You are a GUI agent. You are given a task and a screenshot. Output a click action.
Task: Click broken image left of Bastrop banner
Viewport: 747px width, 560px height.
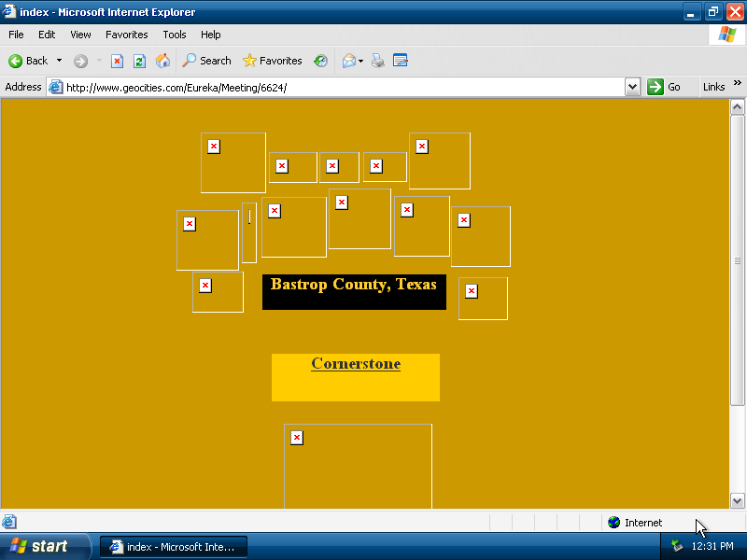tap(218, 292)
